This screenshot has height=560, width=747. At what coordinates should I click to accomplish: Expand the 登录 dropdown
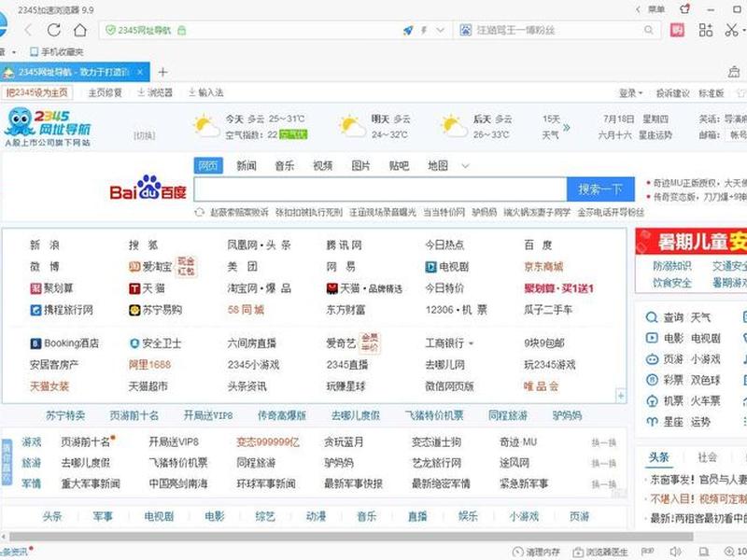[x=631, y=93]
